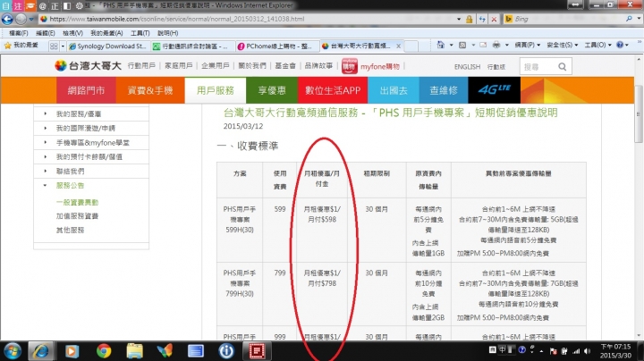644x361 pixels.
Task: Click the volume speaker tray icon
Action: (x=588, y=351)
